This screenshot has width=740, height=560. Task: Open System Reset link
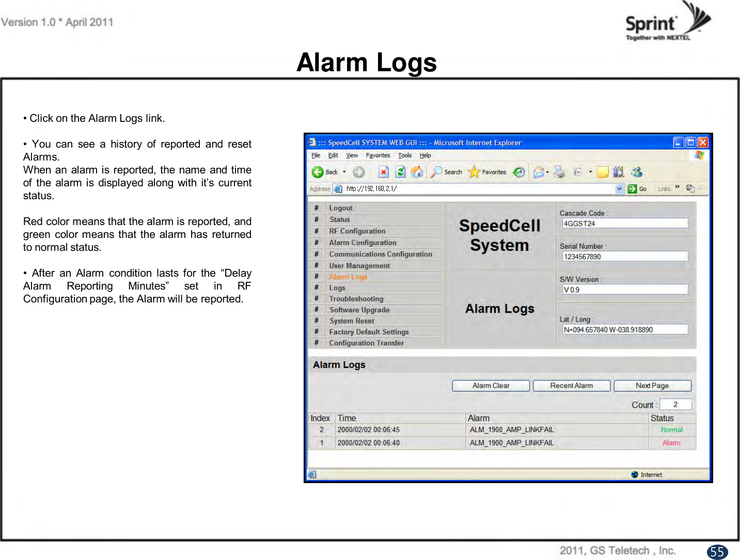352,321
